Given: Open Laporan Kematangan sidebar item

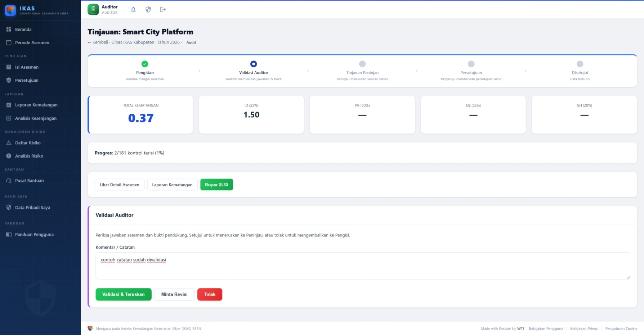Looking at the screenshot, I should [x=36, y=105].
